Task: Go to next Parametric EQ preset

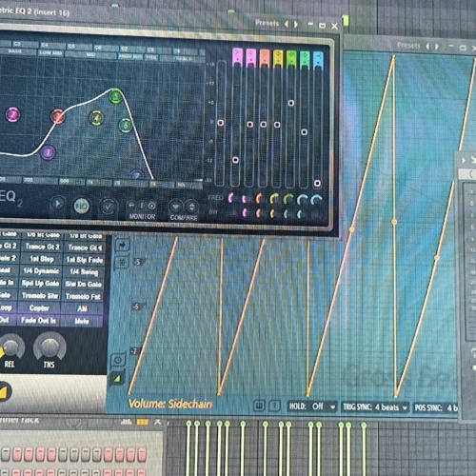Action: tap(296, 24)
